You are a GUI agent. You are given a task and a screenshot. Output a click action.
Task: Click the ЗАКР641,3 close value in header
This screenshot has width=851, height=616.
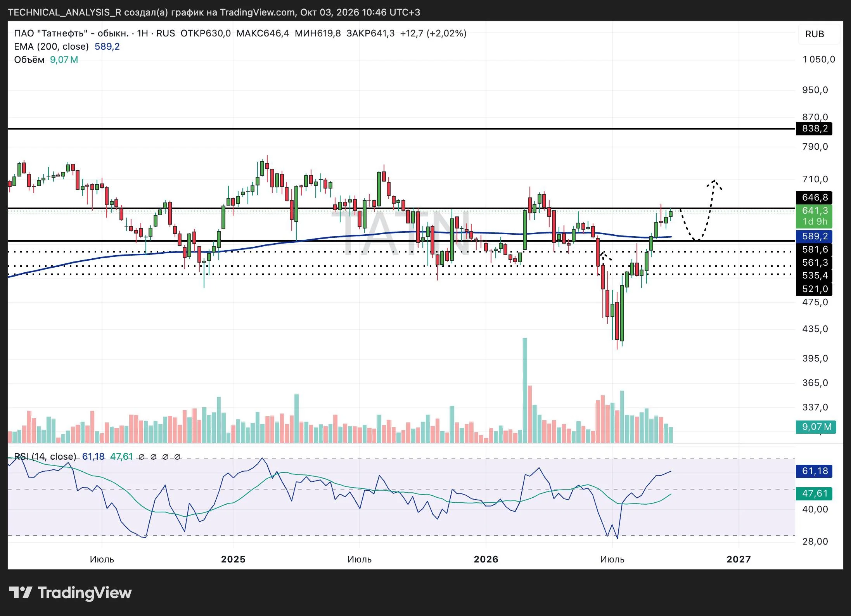tap(370, 33)
